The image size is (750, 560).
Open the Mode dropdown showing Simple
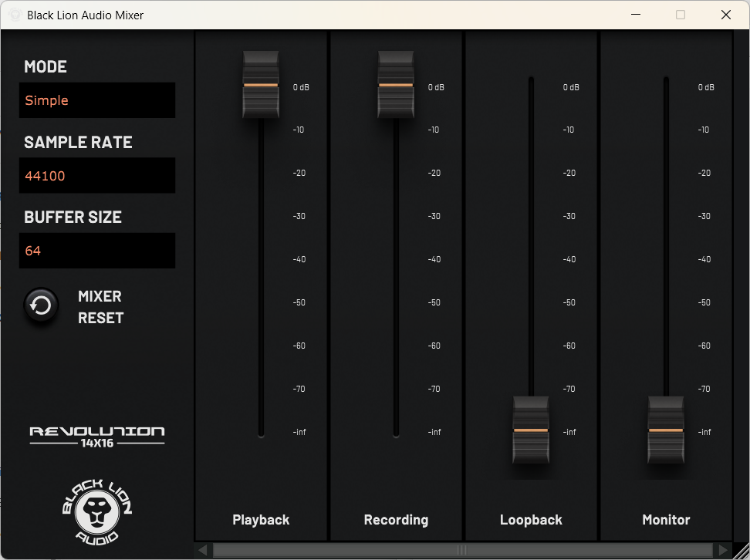coord(97,100)
